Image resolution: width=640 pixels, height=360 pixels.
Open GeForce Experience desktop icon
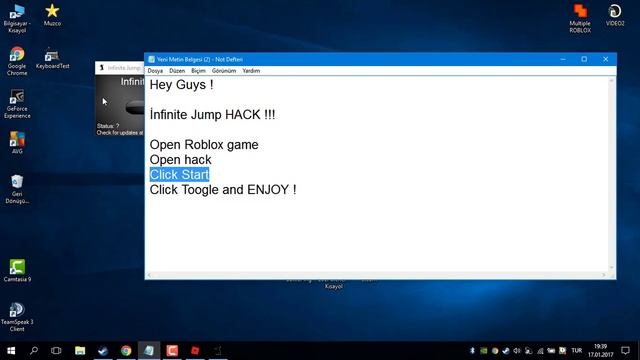(17, 104)
